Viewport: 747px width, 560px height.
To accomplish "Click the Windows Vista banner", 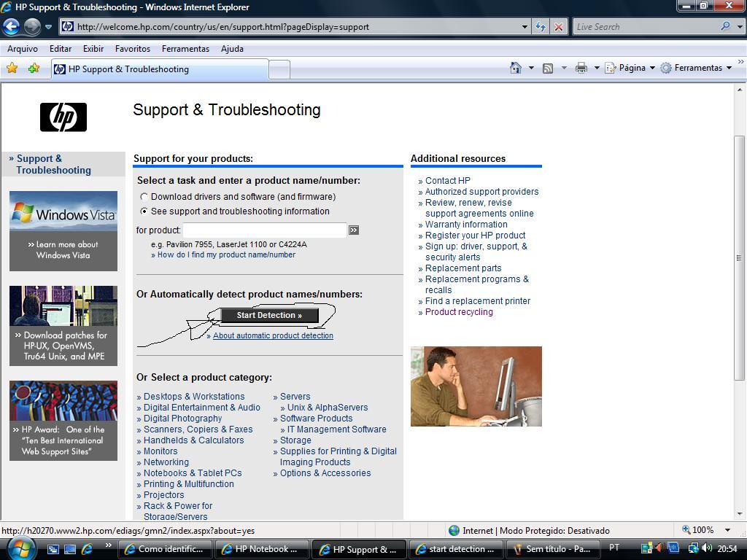I will click(63, 231).
